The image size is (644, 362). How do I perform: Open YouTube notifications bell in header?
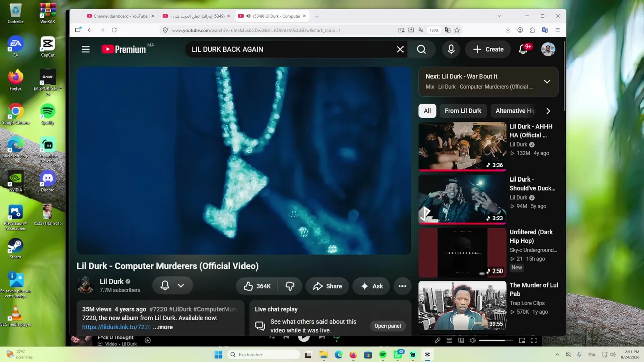pyautogui.click(x=523, y=49)
